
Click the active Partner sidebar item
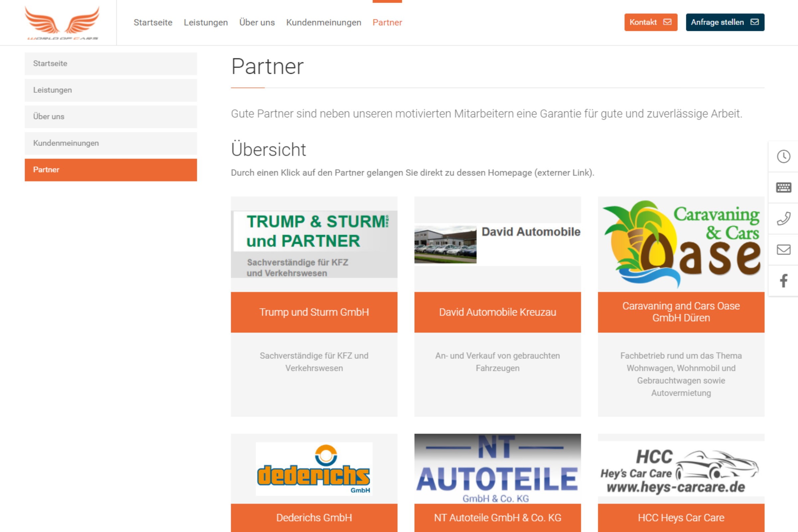pyautogui.click(x=111, y=170)
